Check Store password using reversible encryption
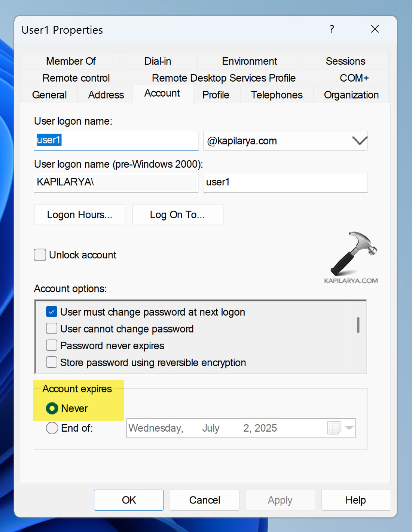 coord(52,362)
